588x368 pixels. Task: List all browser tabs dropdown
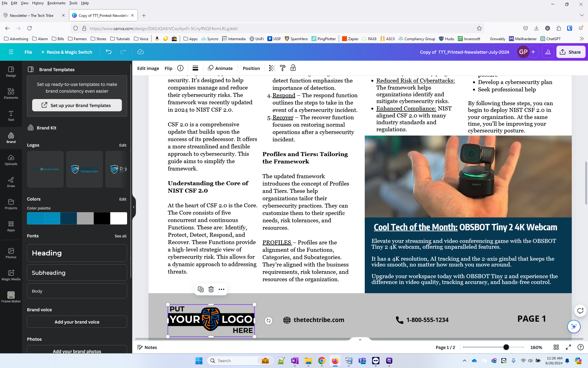(582, 15)
